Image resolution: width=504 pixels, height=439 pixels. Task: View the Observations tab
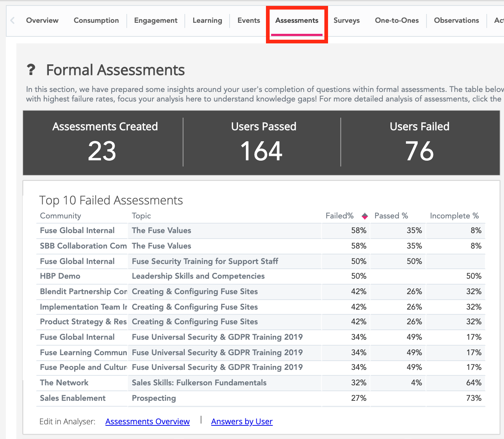[456, 21]
